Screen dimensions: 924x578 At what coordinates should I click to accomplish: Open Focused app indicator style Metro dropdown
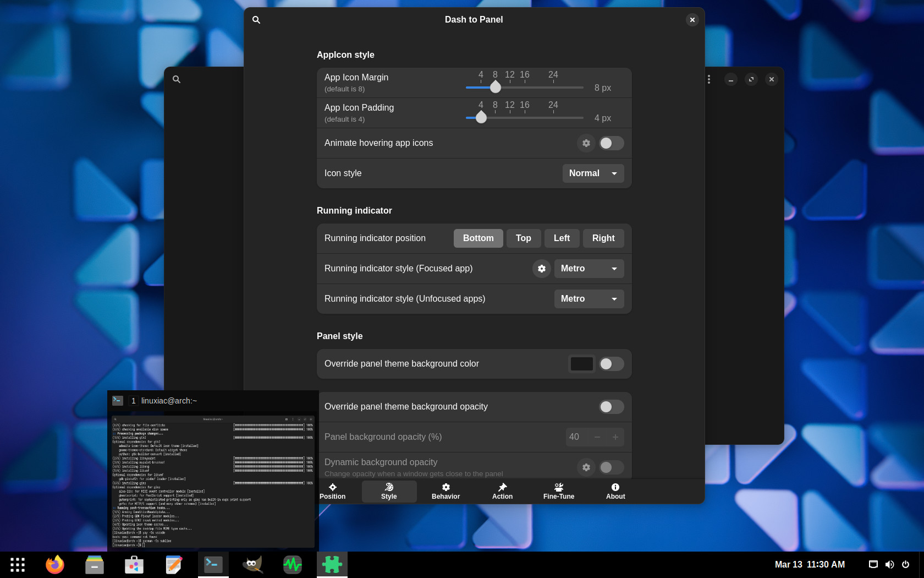pos(589,269)
